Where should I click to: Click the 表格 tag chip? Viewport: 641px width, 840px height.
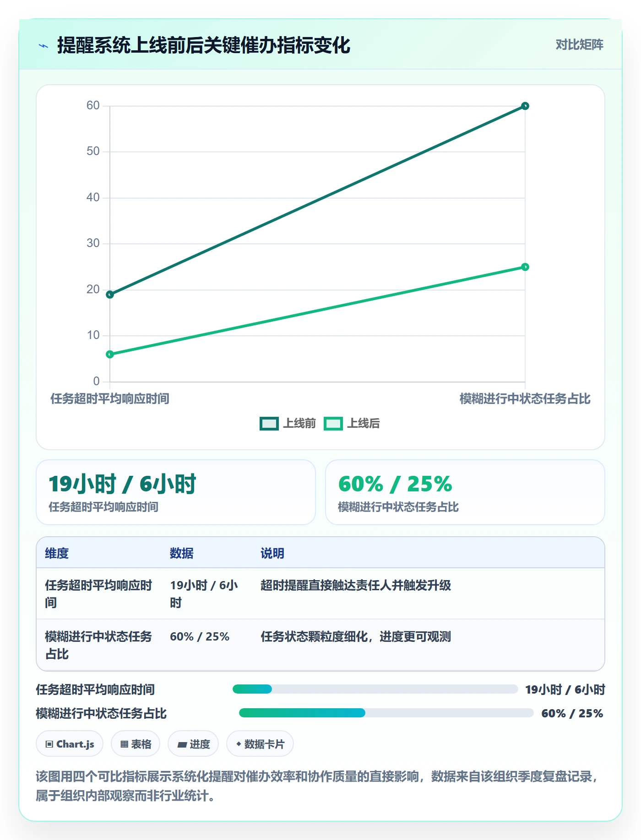(136, 744)
